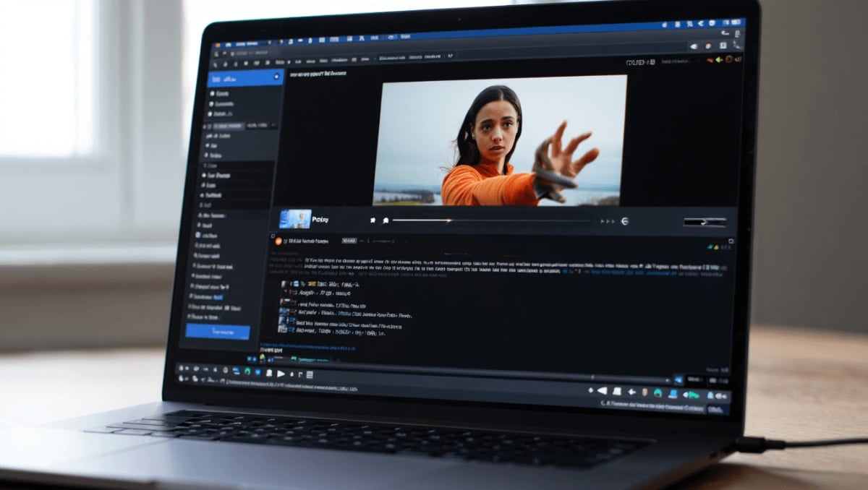Select the video thumbnail next to the Play label
868x490 pixels.
[x=294, y=218]
